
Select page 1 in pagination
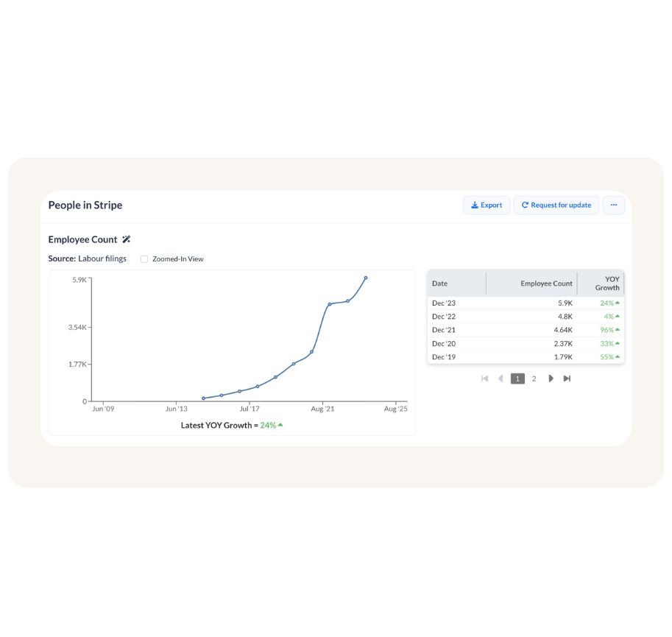517,379
